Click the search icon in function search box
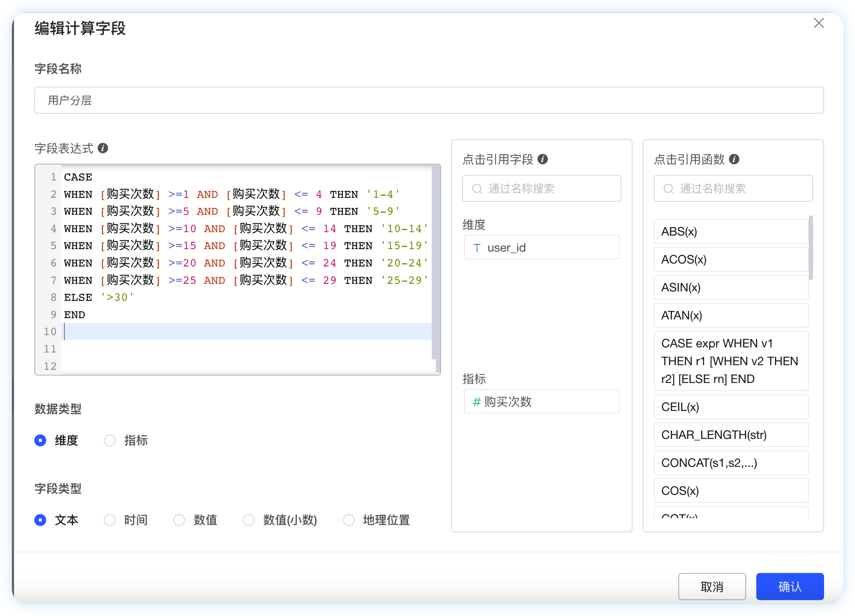The width and height of the screenshot is (855, 616). (x=669, y=189)
